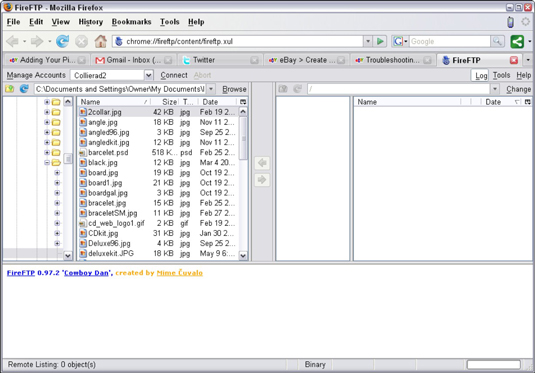Click the phone icon in the menu bar
This screenshot has height=373, width=535.
point(510,22)
